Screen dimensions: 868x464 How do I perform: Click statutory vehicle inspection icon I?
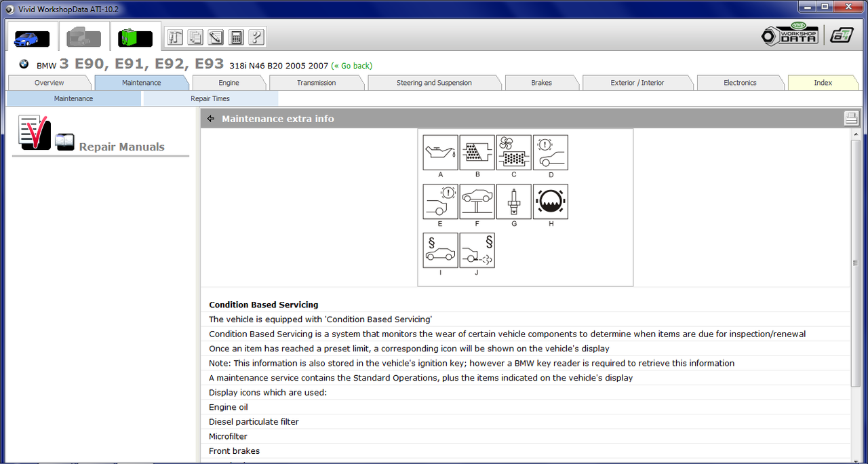(x=441, y=250)
